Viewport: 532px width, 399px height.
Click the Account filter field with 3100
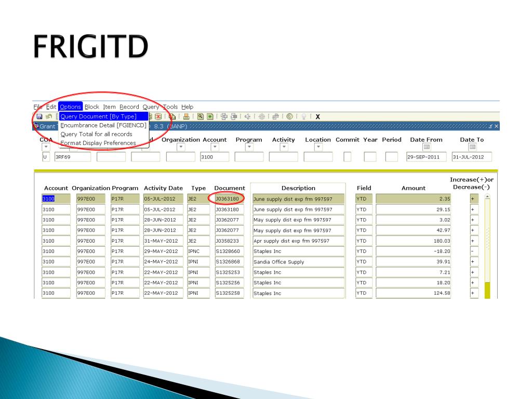(215, 157)
